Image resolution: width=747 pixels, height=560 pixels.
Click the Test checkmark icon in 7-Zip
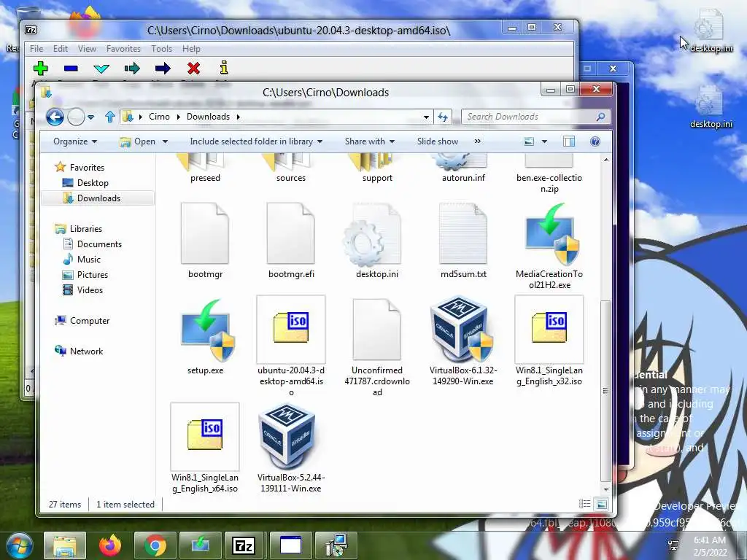click(101, 69)
